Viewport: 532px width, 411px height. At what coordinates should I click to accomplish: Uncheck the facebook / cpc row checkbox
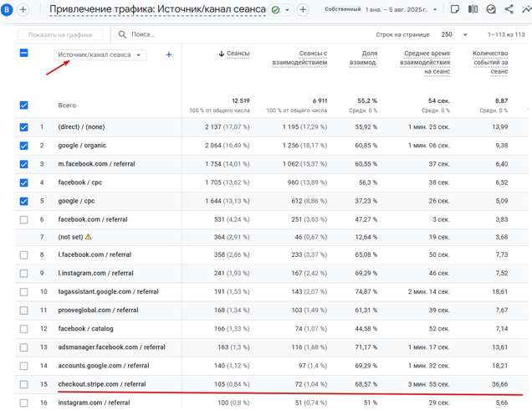point(23,183)
